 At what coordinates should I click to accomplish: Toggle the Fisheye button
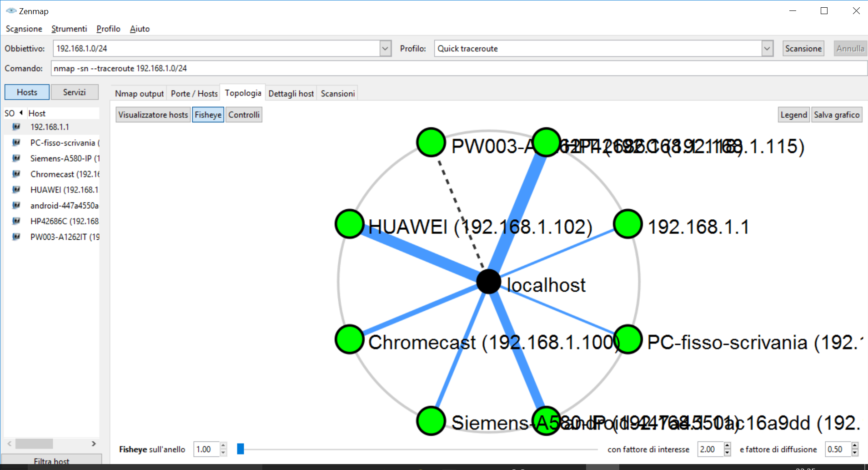point(208,115)
